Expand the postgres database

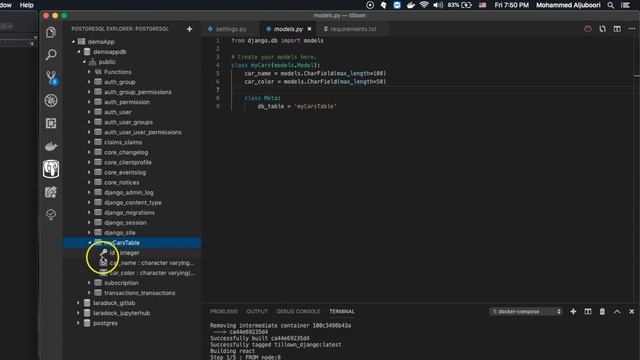[x=78, y=323]
